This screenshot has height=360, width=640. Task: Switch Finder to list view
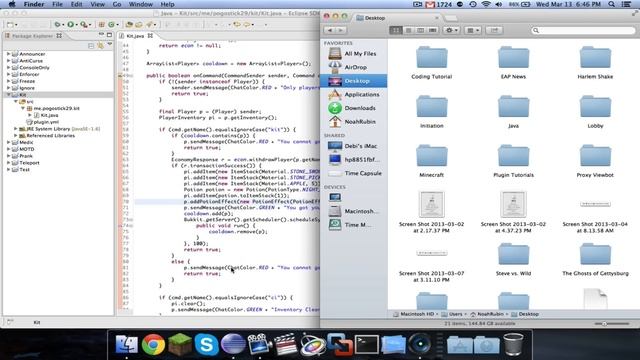408,30
